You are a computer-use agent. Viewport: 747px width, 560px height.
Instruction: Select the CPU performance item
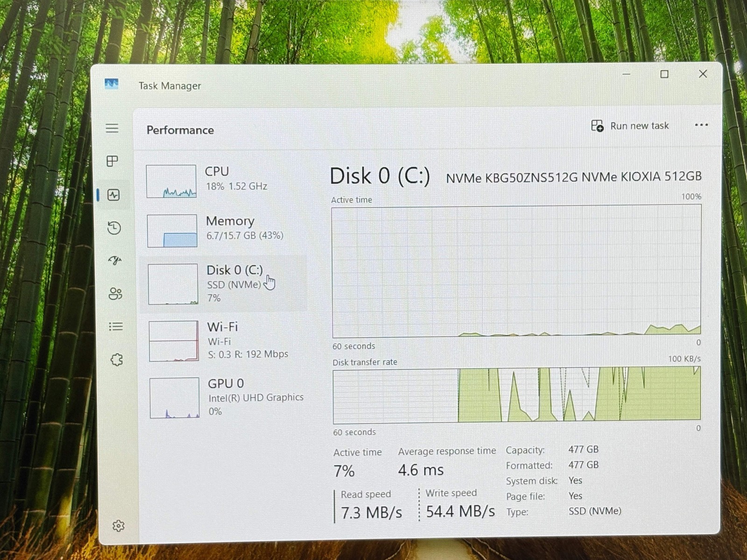(223, 181)
